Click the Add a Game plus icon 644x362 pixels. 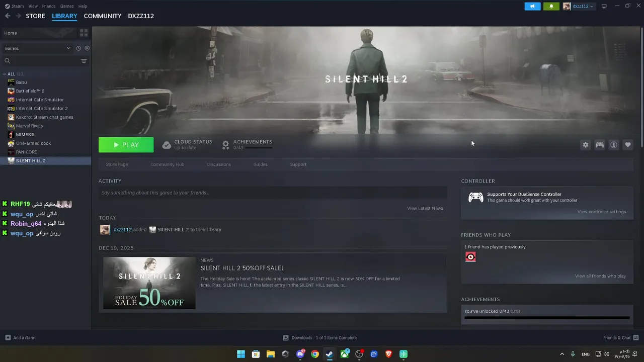(8, 337)
